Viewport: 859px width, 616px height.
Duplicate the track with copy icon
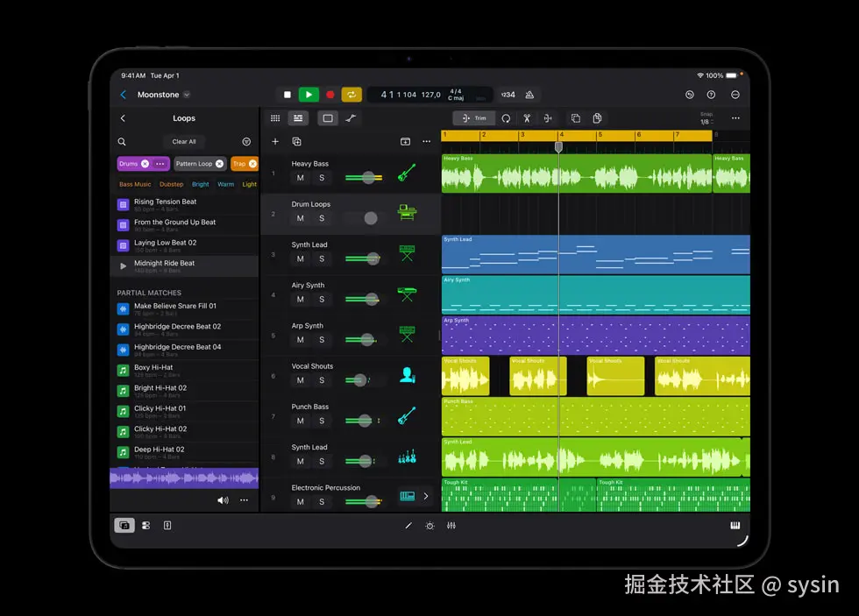point(296,142)
